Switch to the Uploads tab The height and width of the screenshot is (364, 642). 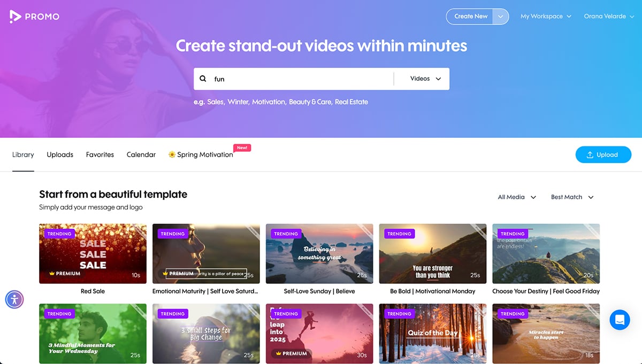tap(59, 154)
